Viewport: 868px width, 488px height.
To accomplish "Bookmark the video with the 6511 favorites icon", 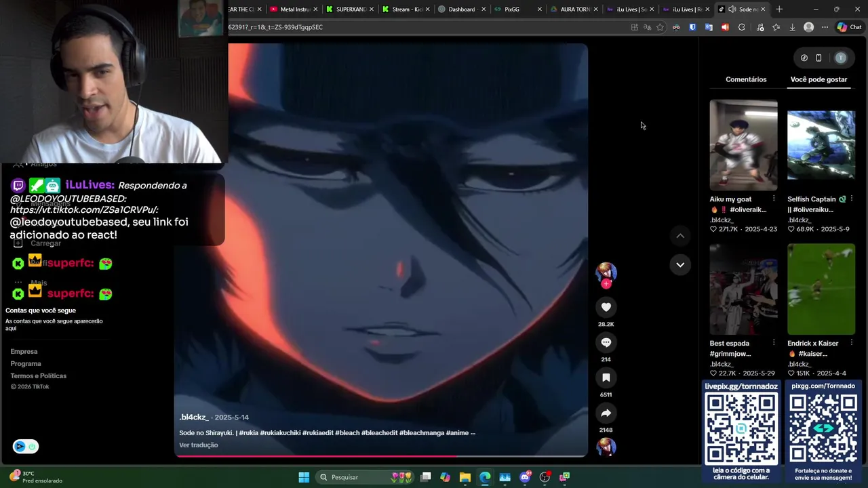I will point(606,378).
